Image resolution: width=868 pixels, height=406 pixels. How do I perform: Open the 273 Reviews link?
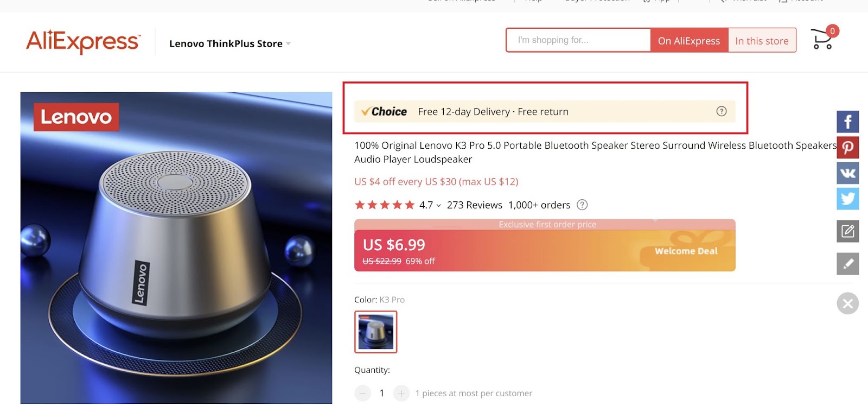pos(474,205)
